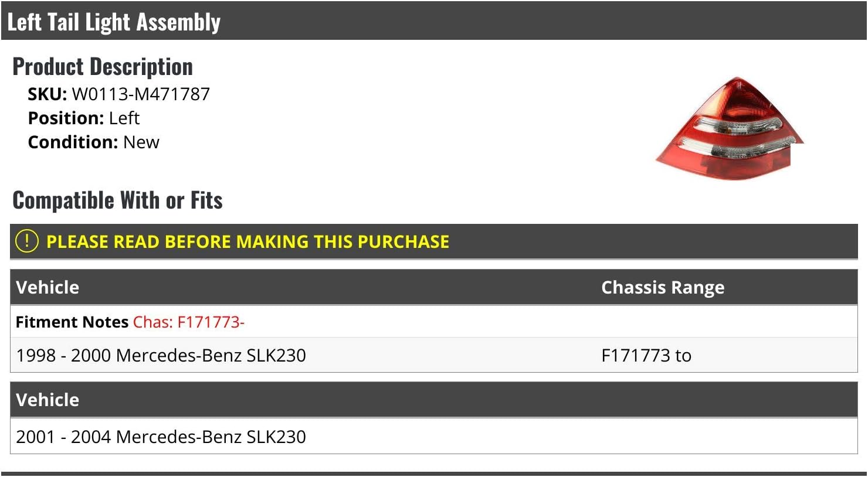
Task: Click the bold SKU label
Action: click(x=47, y=94)
